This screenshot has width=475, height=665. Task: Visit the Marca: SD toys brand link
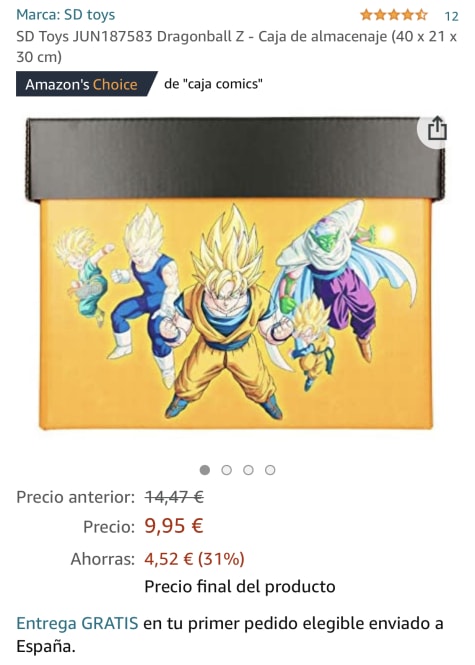(66, 15)
